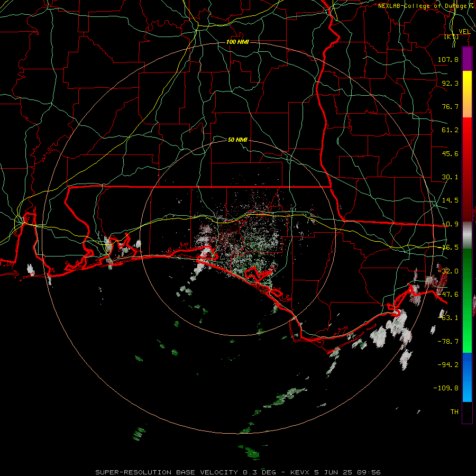This screenshot has width=476, height=476.
Task: Click the 0.3 DEG elevation text
Action: 259,472
